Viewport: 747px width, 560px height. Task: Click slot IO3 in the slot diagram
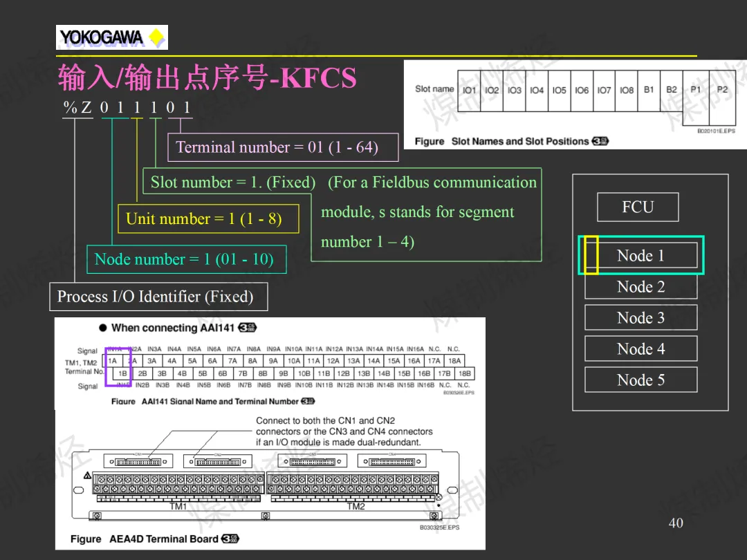[x=514, y=91]
